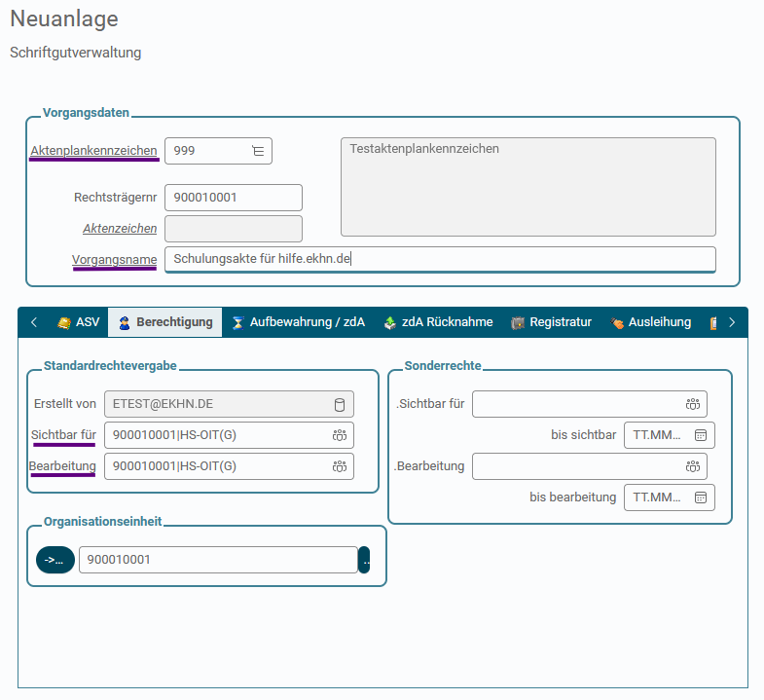Focus the Aktenplankennzeichen field containing 999

coord(218,151)
